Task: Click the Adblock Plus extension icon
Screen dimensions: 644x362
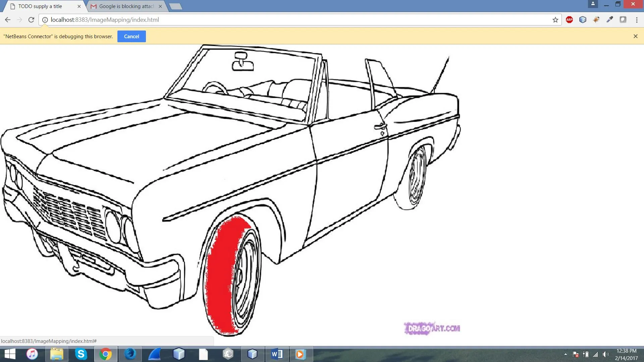Action: pyautogui.click(x=569, y=20)
